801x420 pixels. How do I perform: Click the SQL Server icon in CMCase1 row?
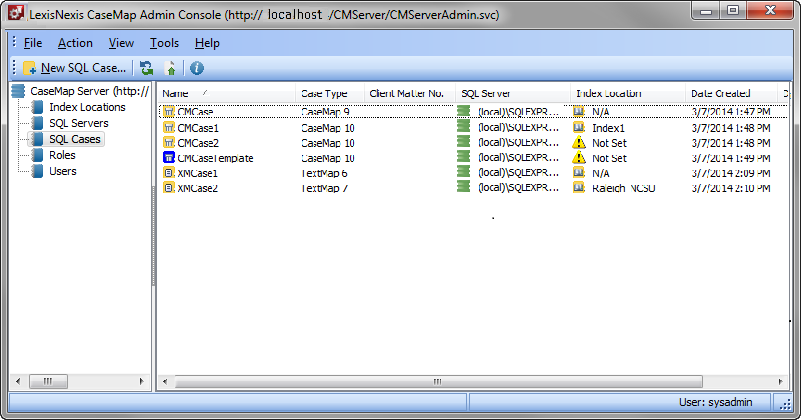pos(463,127)
